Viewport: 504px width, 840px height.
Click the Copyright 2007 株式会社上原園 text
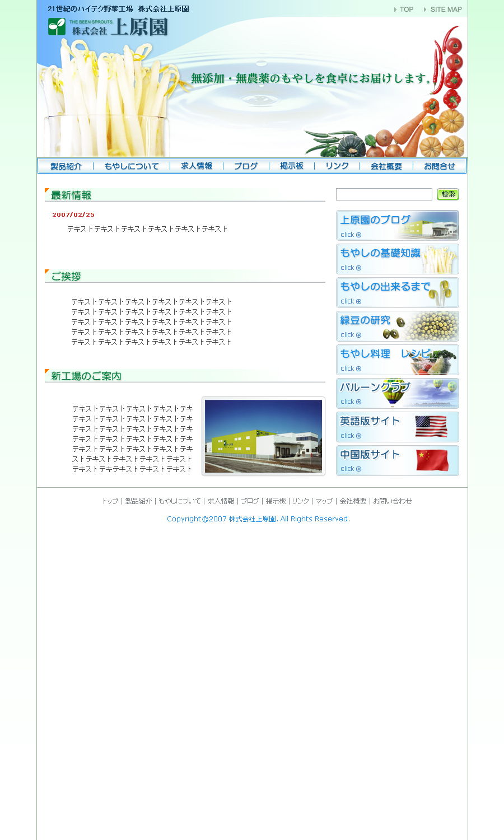pyautogui.click(x=258, y=519)
